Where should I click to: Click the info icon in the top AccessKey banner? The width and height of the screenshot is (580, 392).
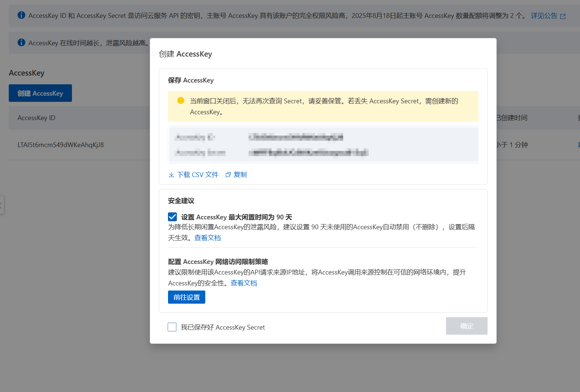(x=22, y=15)
